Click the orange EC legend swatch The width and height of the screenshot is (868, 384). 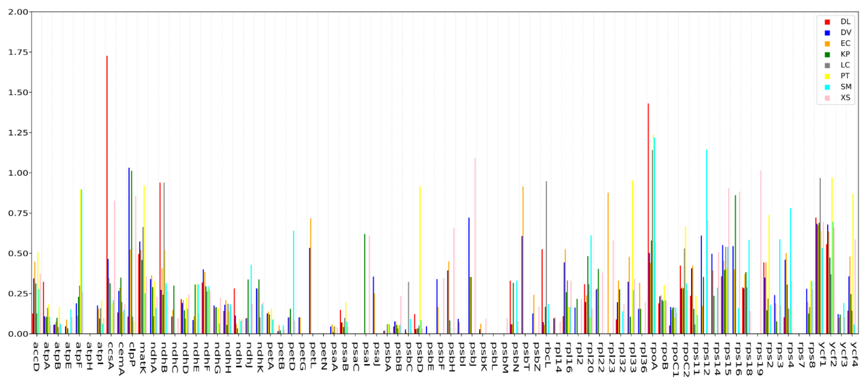coord(827,44)
